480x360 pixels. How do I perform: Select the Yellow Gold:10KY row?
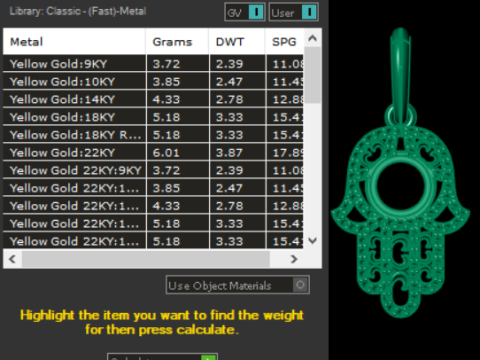[x=153, y=81]
